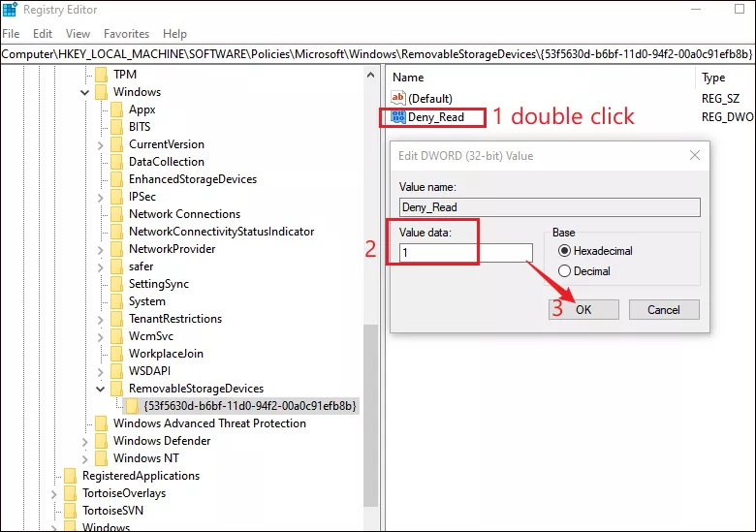Confirm the DWORD edit with OK
The image size is (756, 532).
point(583,309)
